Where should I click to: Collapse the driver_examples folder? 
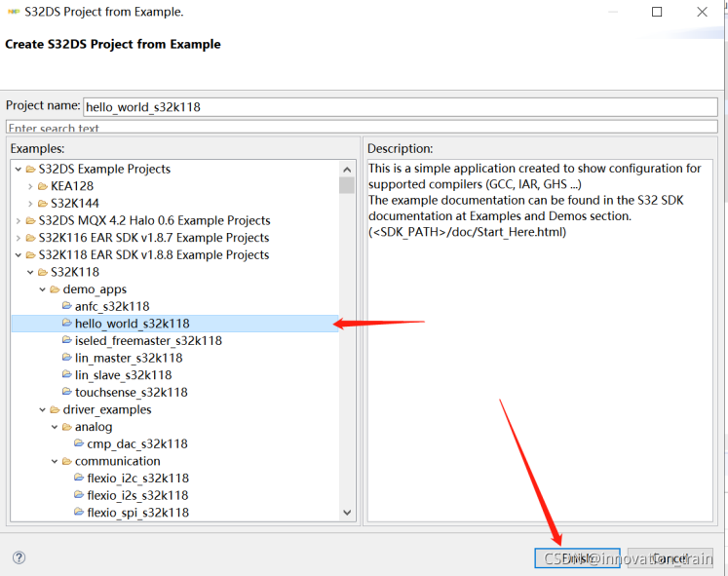coord(42,410)
